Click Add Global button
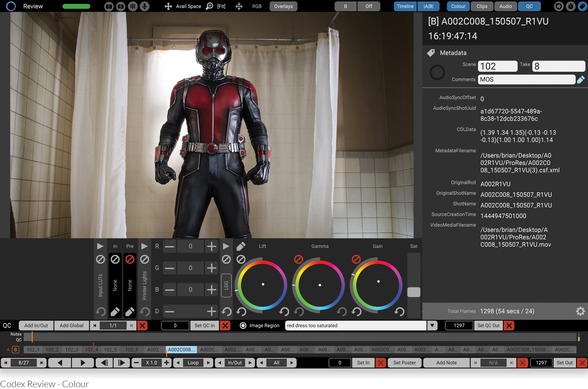Screen dimensions: 588x389 [x=72, y=326]
